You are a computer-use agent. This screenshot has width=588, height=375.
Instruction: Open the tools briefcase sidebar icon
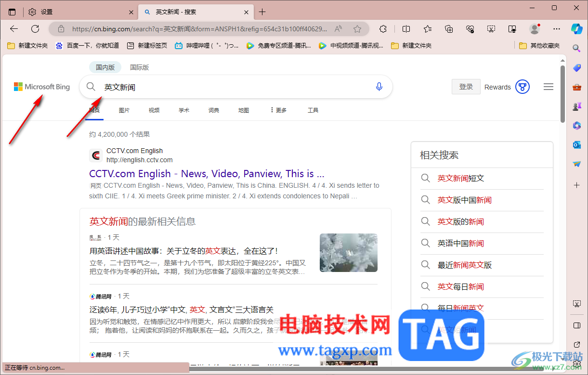(x=576, y=87)
